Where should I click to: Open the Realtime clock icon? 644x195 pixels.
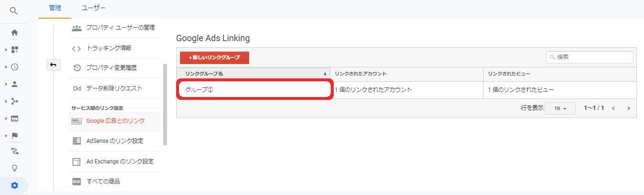tap(14, 67)
